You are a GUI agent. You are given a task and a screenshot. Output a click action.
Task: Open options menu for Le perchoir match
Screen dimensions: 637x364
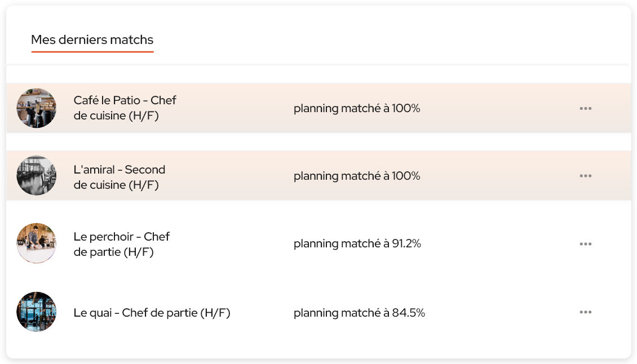tap(586, 243)
